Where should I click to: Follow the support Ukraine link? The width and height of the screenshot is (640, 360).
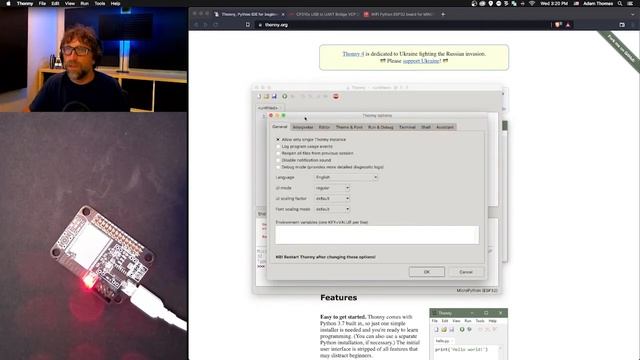(421, 61)
